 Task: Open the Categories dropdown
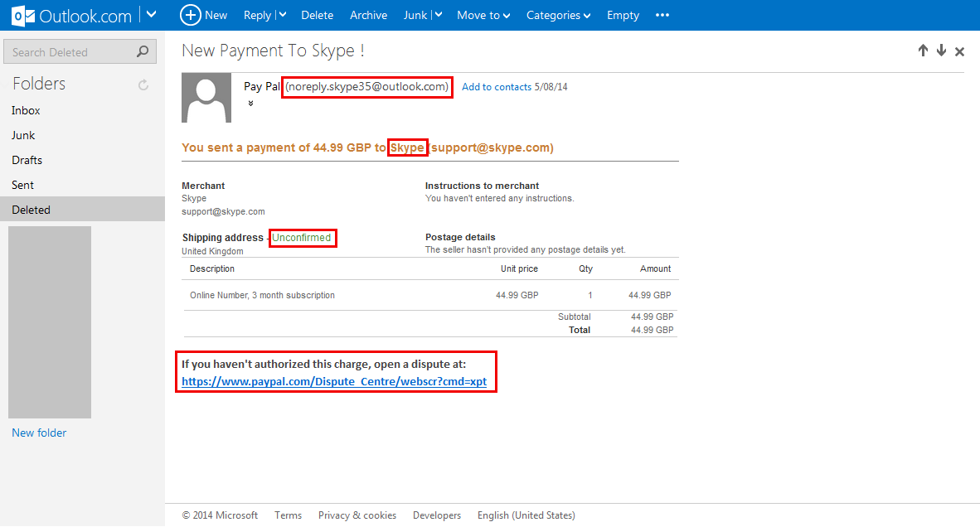coord(558,15)
